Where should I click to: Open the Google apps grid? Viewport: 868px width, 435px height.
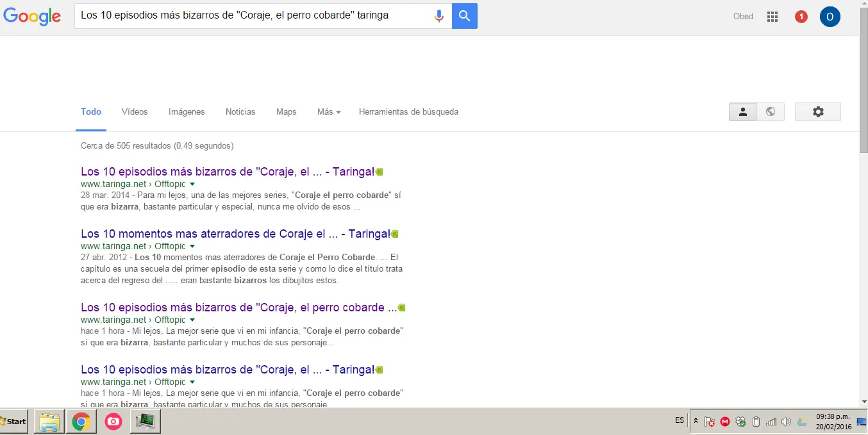(x=772, y=17)
